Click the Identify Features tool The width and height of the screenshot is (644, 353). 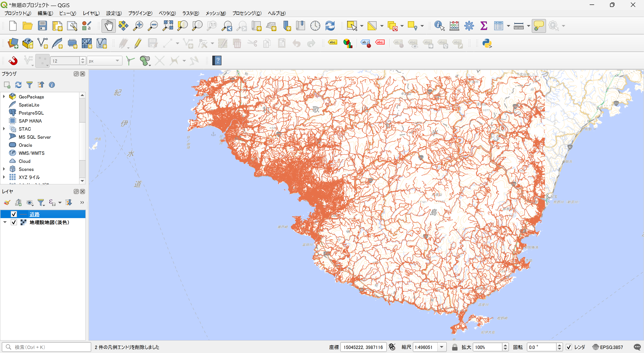(439, 26)
